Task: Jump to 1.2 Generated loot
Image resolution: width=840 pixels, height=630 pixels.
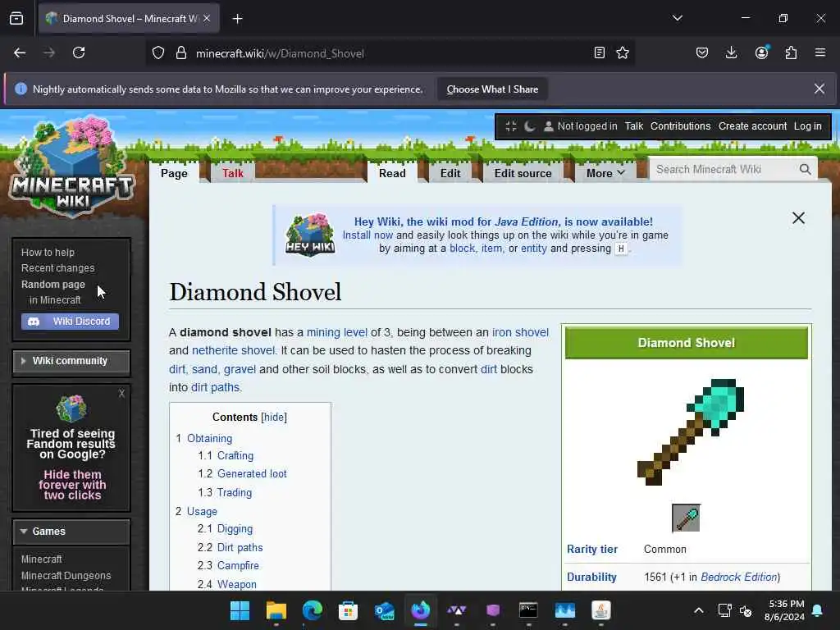Action: coord(252,473)
